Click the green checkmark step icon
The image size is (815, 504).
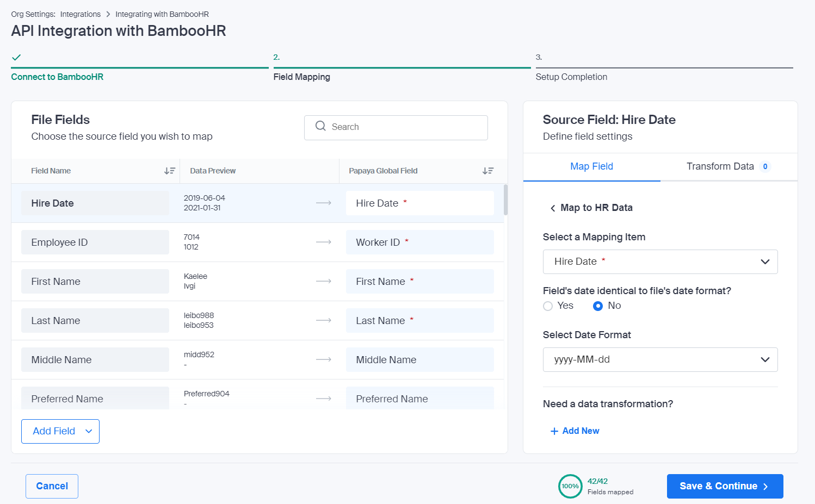point(16,57)
